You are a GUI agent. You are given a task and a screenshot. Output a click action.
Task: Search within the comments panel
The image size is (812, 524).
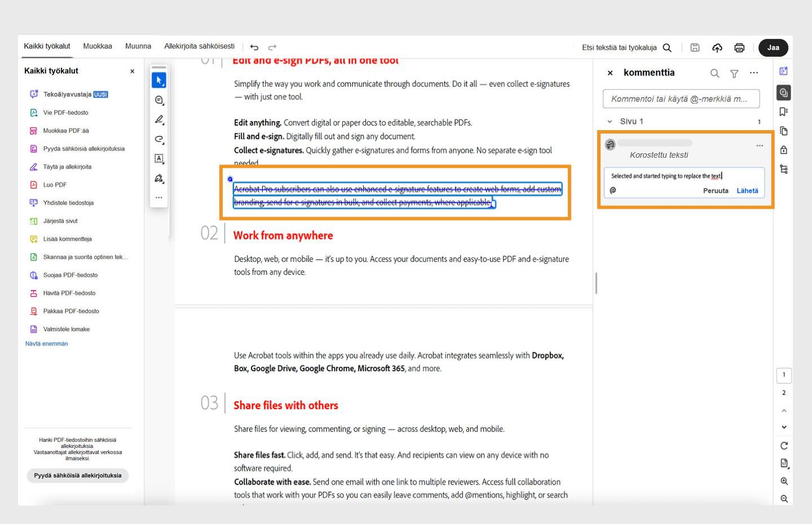[x=714, y=73]
